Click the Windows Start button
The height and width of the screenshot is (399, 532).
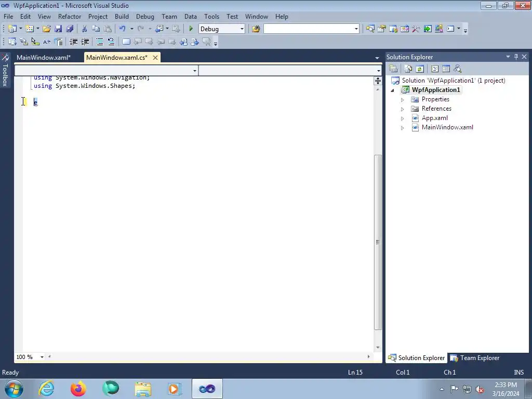point(14,389)
